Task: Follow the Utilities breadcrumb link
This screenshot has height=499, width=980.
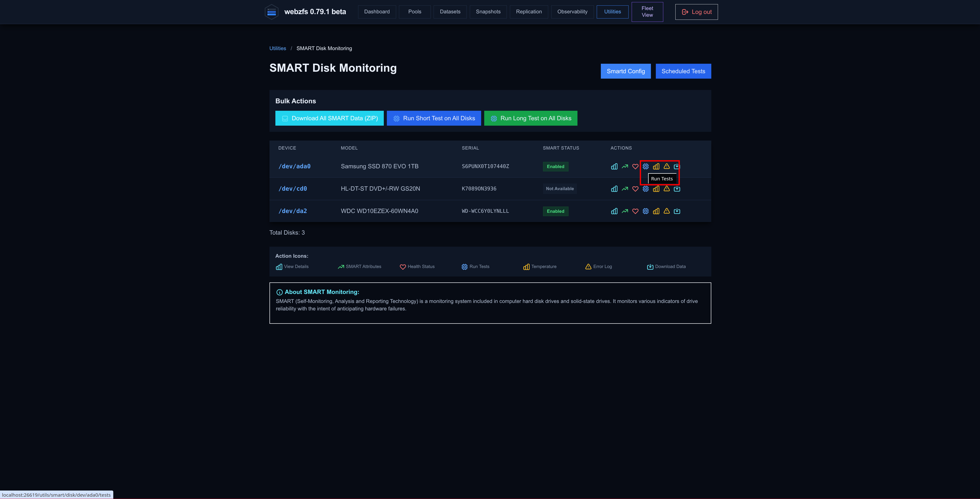Action: tap(278, 48)
